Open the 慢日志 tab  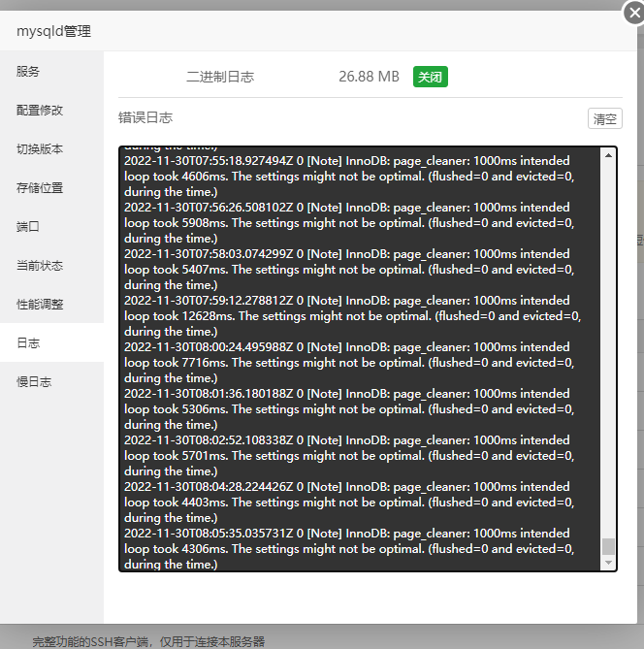pyautogui.click(x=51, y=381)
